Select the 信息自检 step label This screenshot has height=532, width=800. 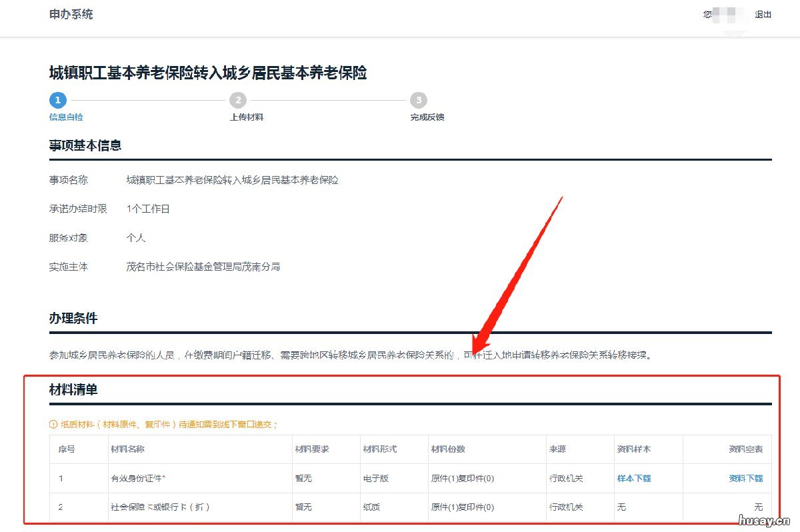pos(66,117)
